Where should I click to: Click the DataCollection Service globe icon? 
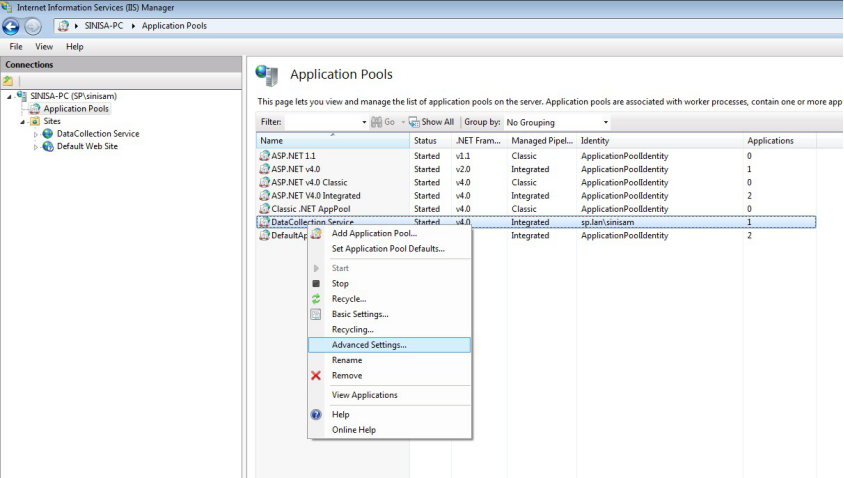(48, 133)
